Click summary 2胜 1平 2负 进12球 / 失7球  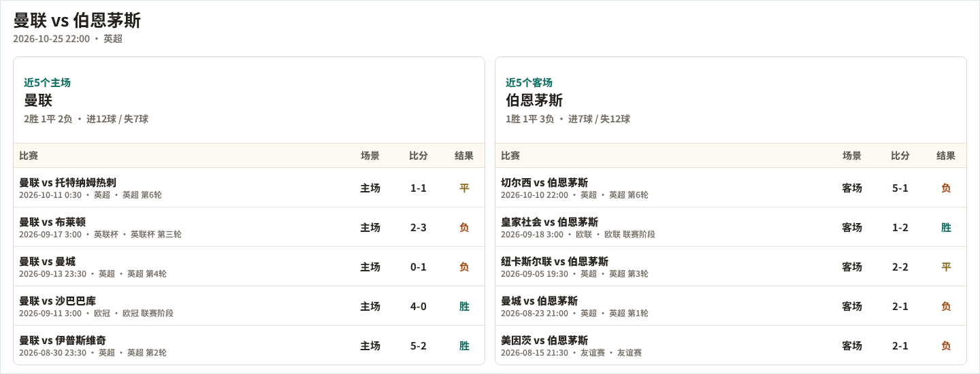tap(86, 119)
